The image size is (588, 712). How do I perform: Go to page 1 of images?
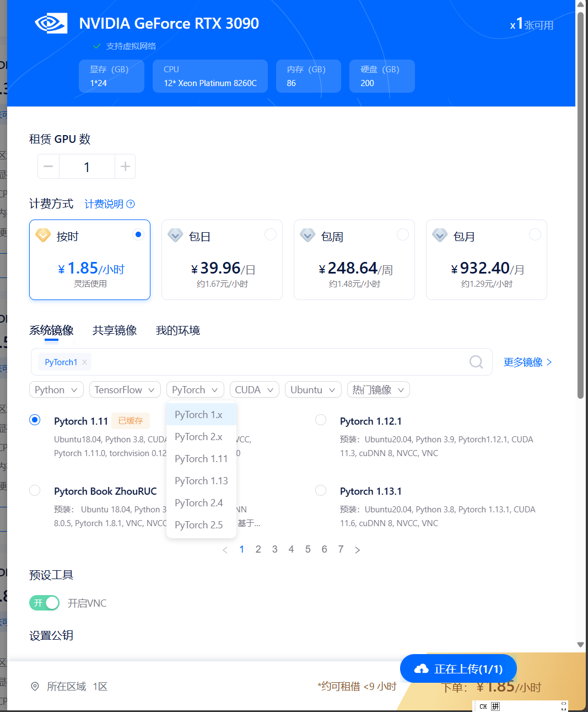click(x=242, y=549)
